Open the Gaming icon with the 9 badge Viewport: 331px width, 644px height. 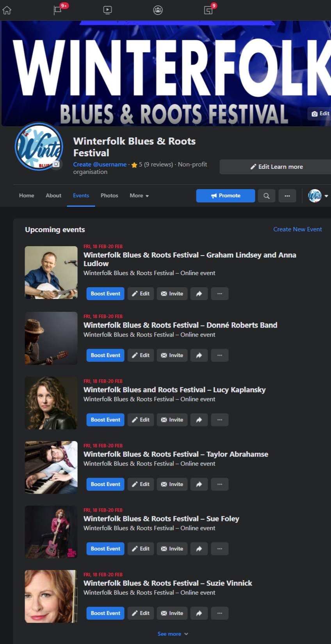pos(208,10)
